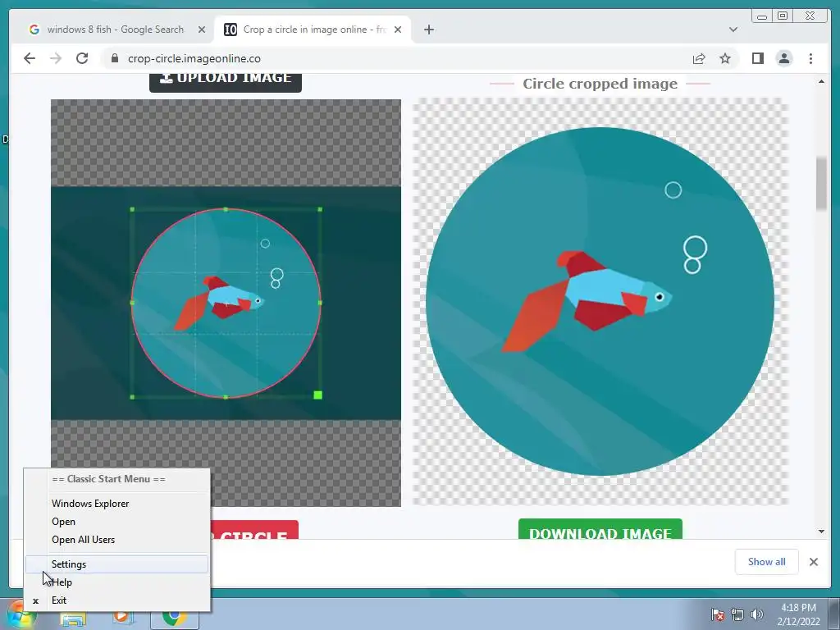Screen dimensions: 840x630
Task: Choose Open in Classic Start Menu
Action: click(116, 521)
